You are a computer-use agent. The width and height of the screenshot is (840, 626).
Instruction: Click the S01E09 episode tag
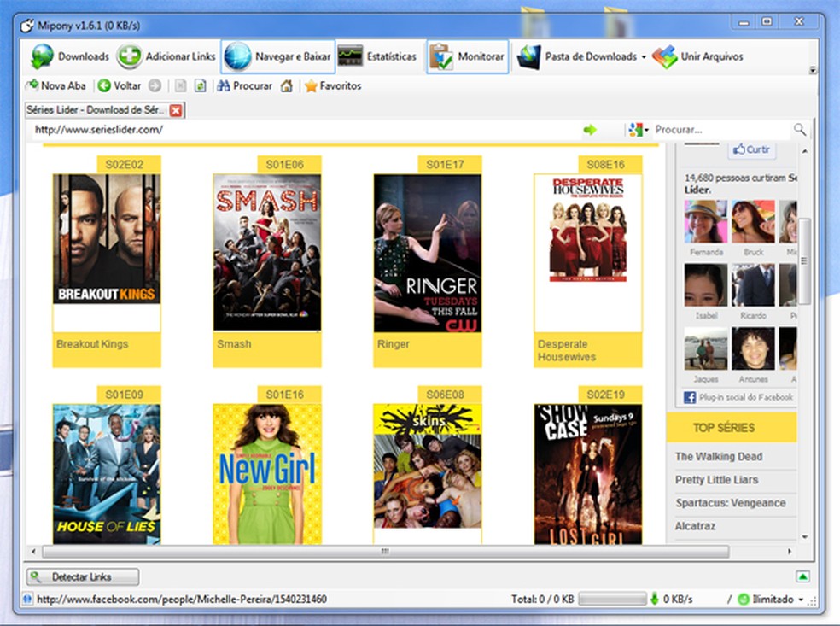point(129,395)
